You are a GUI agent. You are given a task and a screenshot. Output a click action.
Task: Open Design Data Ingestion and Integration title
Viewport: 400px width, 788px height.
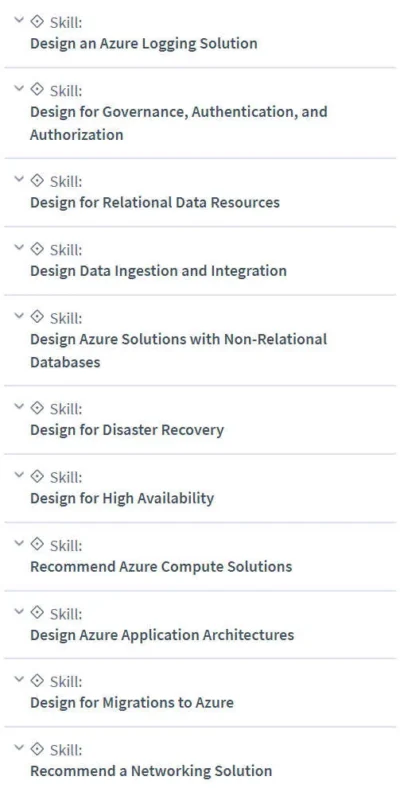(158, 271)
